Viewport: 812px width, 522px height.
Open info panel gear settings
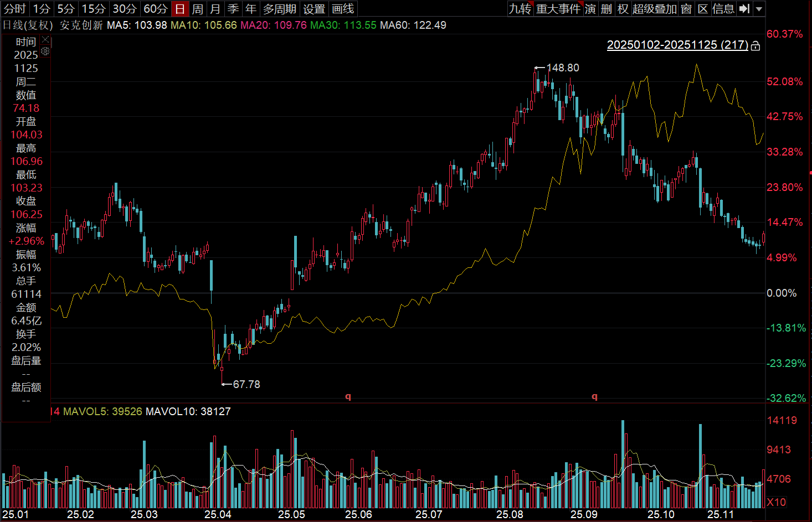(x=45, y=51)
